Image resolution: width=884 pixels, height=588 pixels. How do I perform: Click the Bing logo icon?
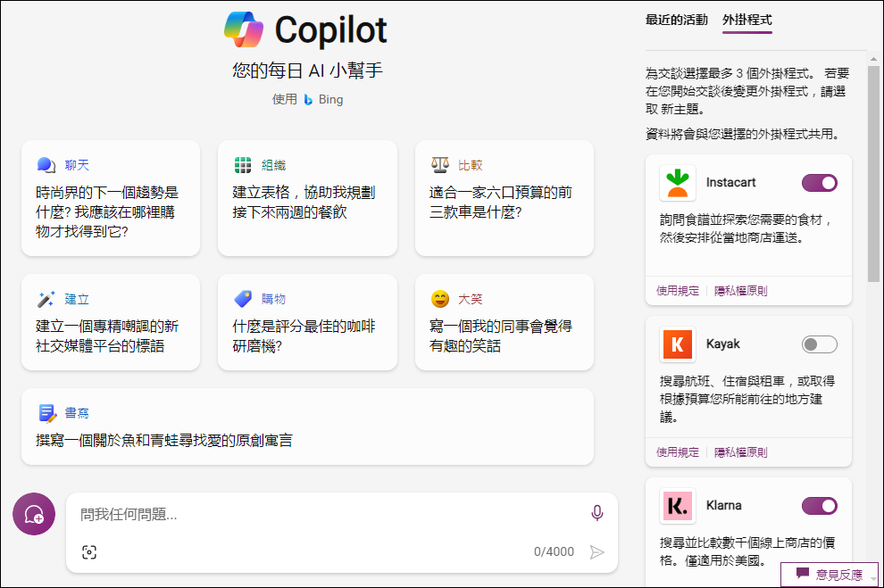pos(308,100)
